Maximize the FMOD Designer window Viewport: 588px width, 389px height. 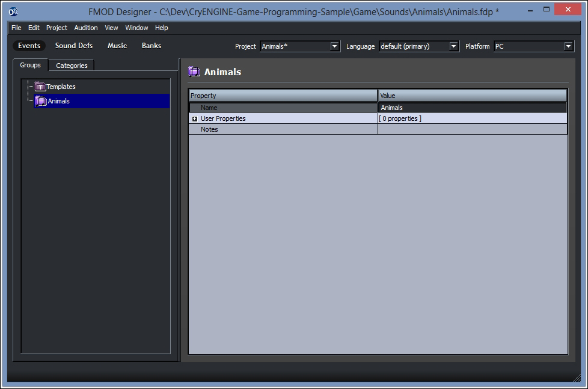(x=547, y=10)
